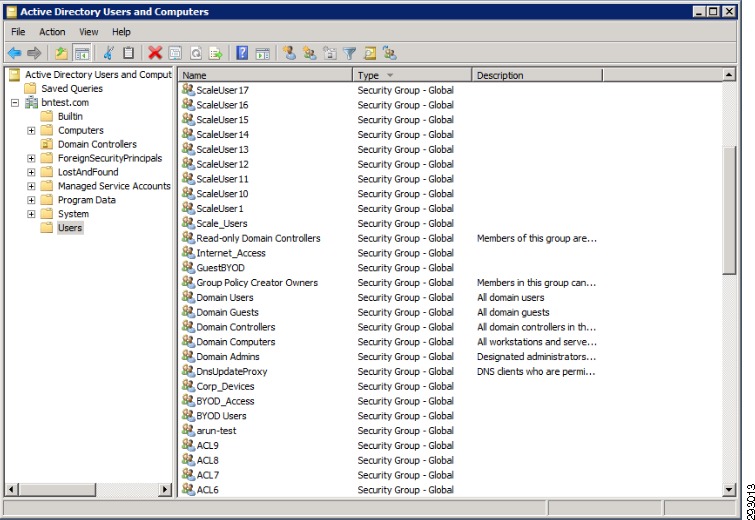Select the Saved Queries tree node
This screenshot has width=755, height=520.
[72, 89]
